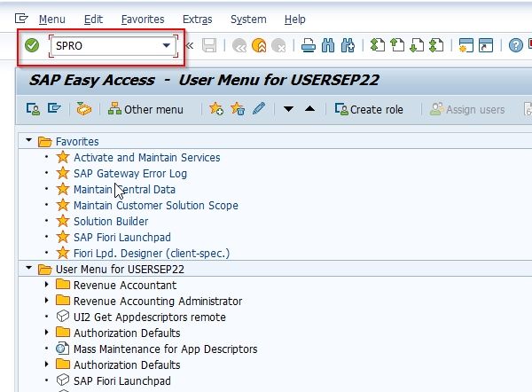Expand the first Authorization Defaults folder
Viewport: 532px width, 392px height.
[x=47, y=332]
